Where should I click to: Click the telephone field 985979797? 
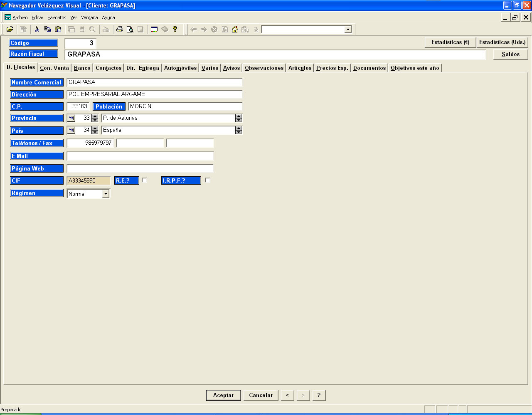(x=90, y=143)
